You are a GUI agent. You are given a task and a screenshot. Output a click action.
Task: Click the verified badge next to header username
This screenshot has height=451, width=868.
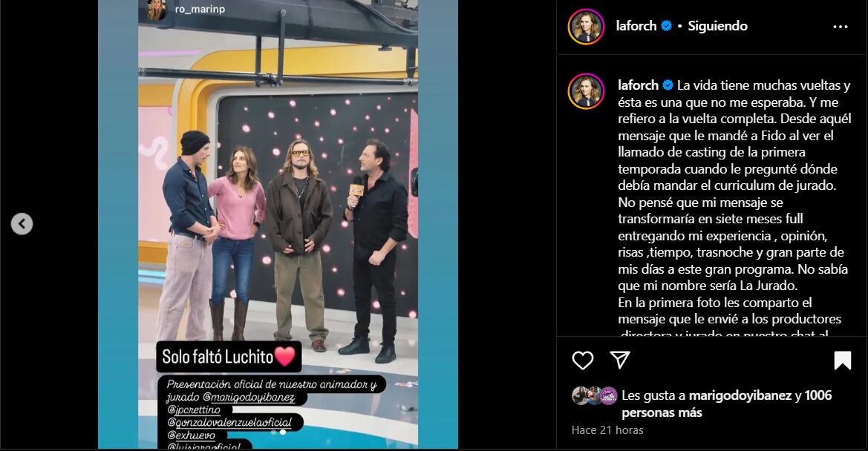coord(667,26)
